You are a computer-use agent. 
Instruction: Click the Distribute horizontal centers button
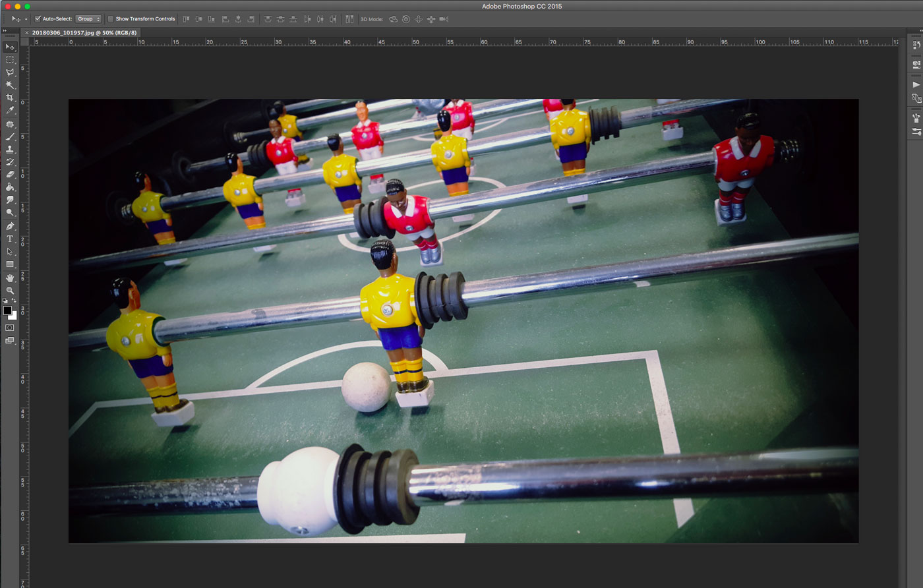pyautogui.click(x=320, y=19)
